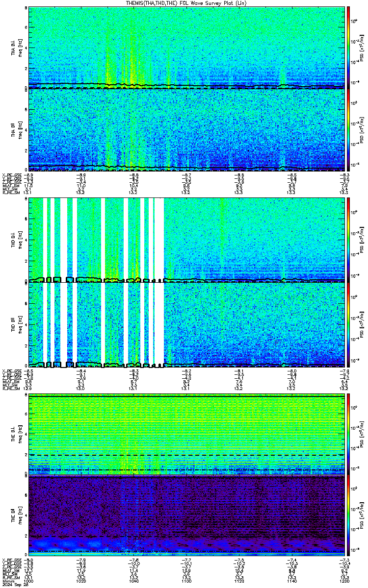Click the THD B-perpendicular freq [Hz] axis label
The image size is (368, 588).
pos(21,240)
